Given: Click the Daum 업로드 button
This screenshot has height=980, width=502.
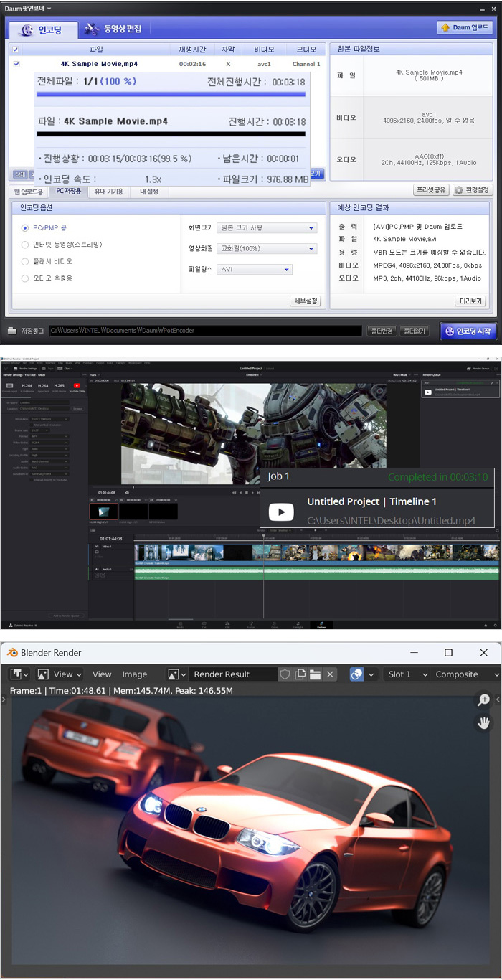Looking at the screenshot, I should [x=465, y=27].
